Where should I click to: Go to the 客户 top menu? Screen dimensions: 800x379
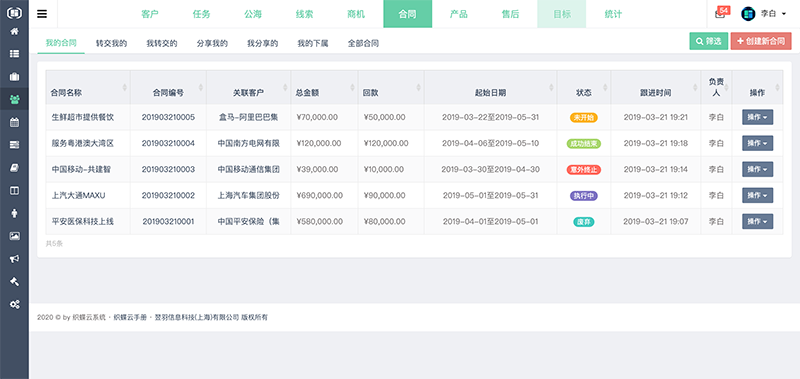(150, 14)
